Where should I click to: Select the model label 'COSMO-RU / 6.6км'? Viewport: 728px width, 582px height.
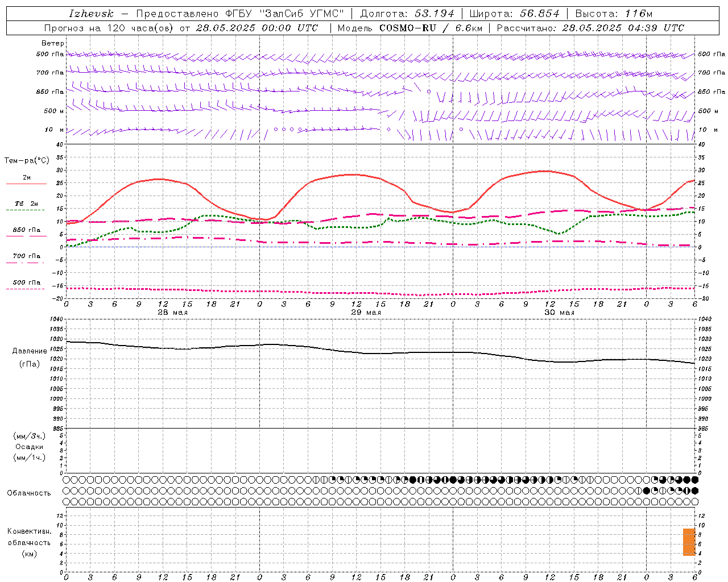431,28
